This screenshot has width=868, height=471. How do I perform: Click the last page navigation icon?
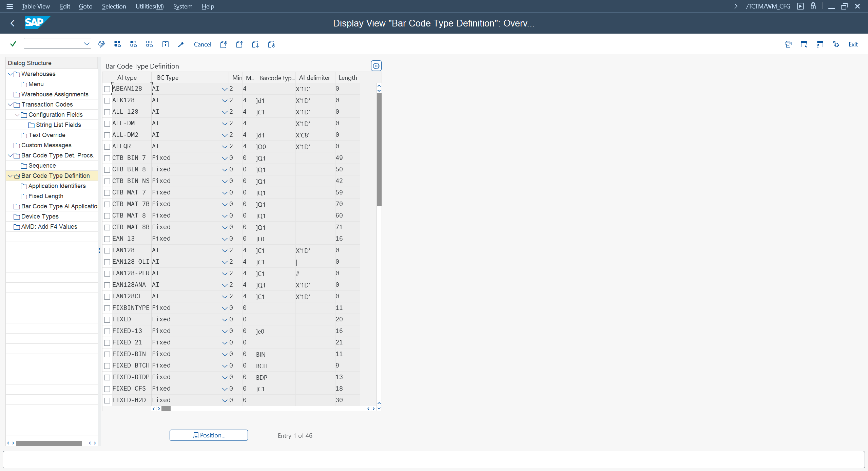pyautogui.click(x=271, y=44)
